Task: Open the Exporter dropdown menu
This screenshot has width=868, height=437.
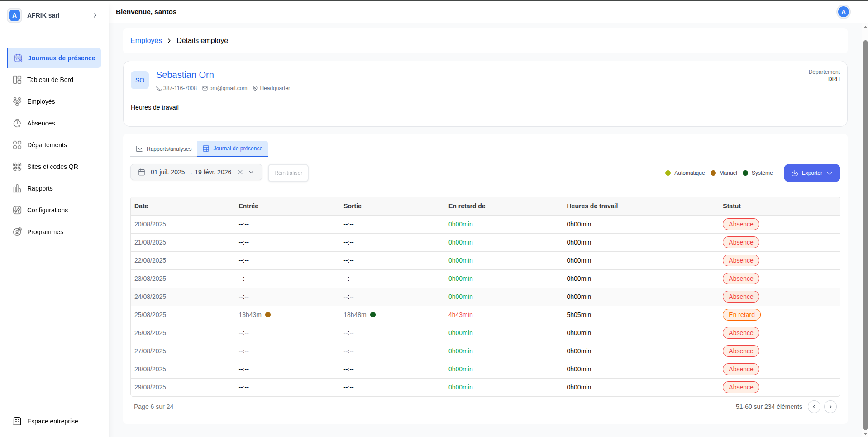Action: click(812, 173)
